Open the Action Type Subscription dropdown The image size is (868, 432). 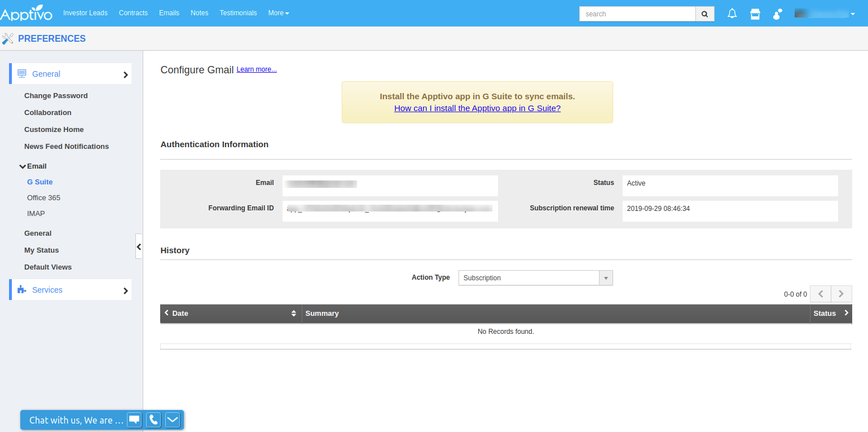coord(535,277)
